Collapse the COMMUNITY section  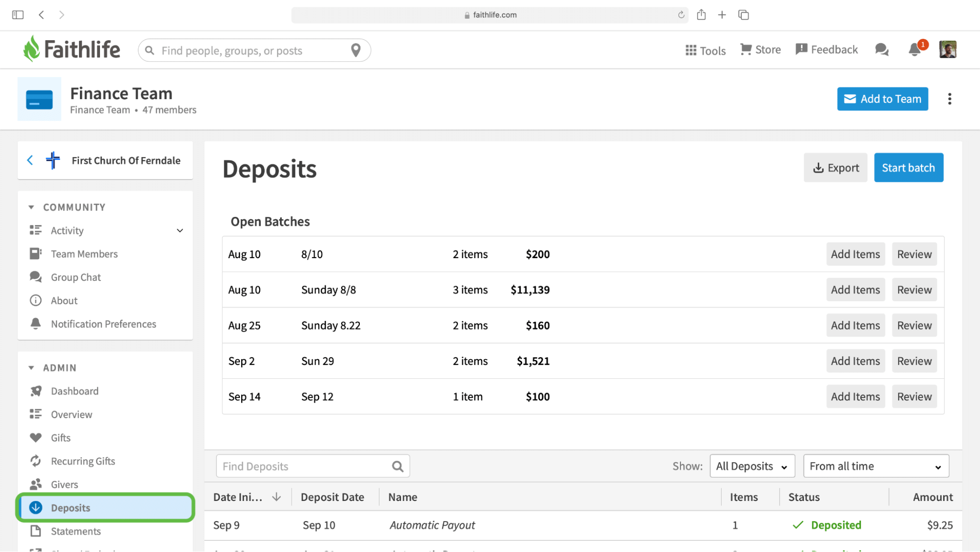(31, 207)
